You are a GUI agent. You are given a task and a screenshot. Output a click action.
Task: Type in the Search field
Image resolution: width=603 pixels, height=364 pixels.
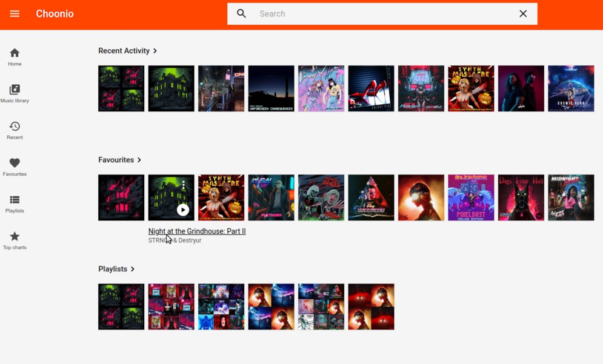tap(382, 14)
